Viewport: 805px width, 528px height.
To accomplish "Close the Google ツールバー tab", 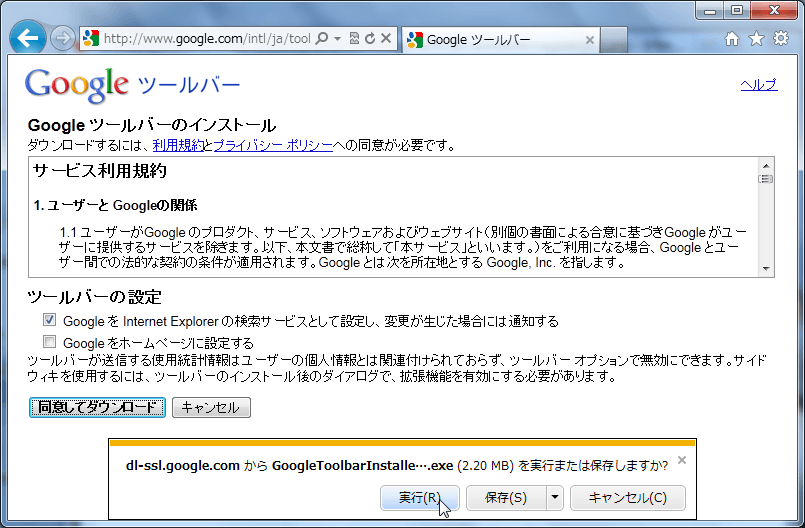I will 590,40.
